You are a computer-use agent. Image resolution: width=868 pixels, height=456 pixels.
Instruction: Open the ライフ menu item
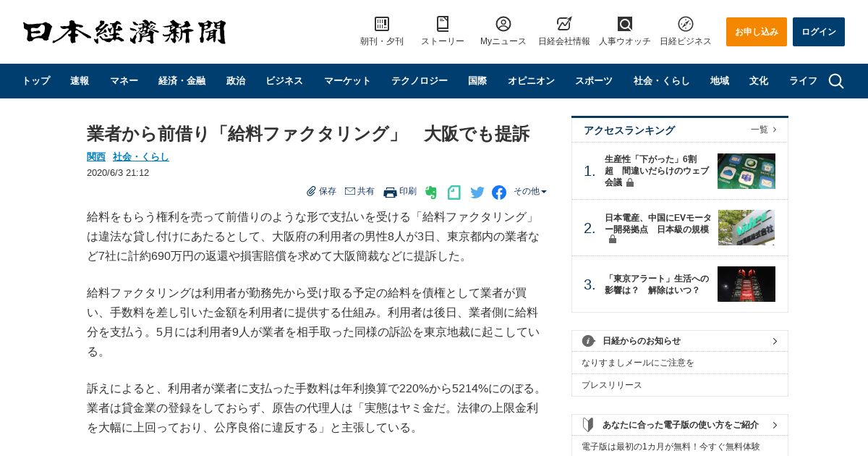[803, 81]
